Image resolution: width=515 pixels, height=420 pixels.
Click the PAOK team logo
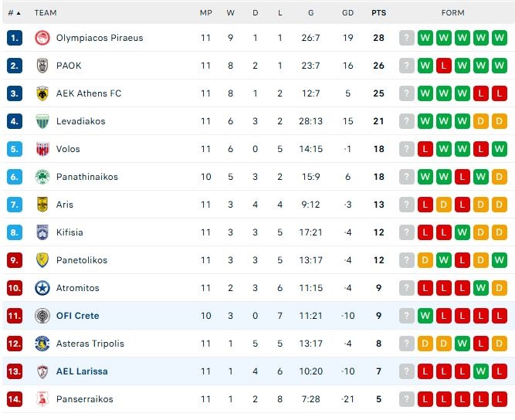pyautogui.click(x=42, y=66)
